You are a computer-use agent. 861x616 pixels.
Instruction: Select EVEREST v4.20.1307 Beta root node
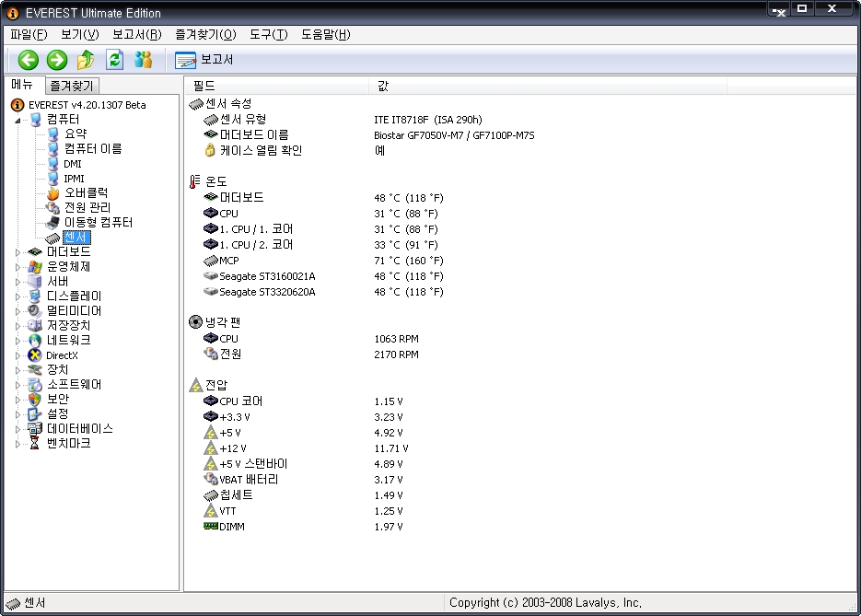click(87, 105)
